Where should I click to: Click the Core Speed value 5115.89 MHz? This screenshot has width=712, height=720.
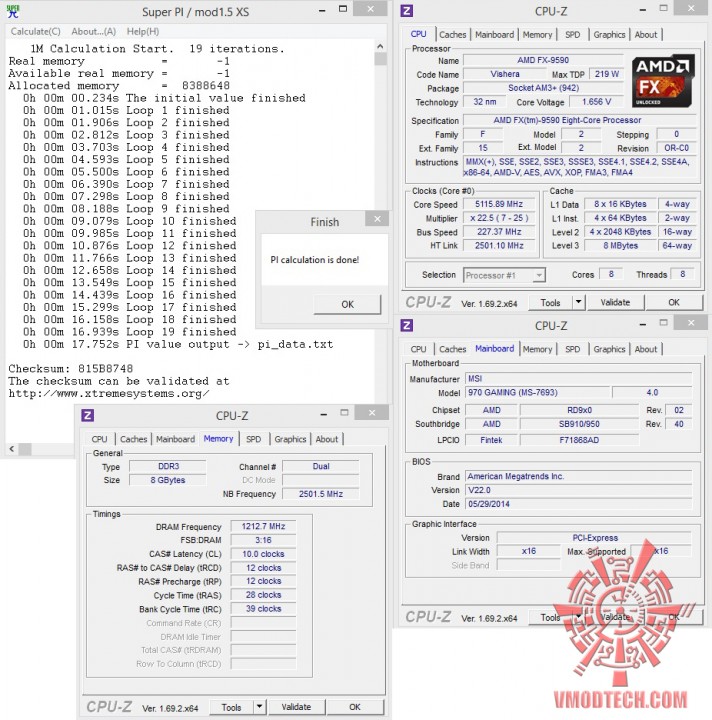tap(499, 204)
